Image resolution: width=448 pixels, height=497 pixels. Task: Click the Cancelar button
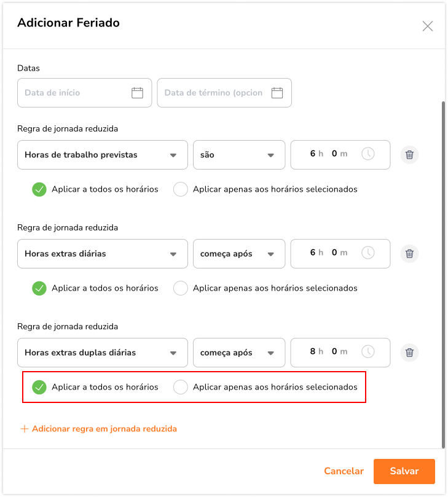click(x=344, y=471)
